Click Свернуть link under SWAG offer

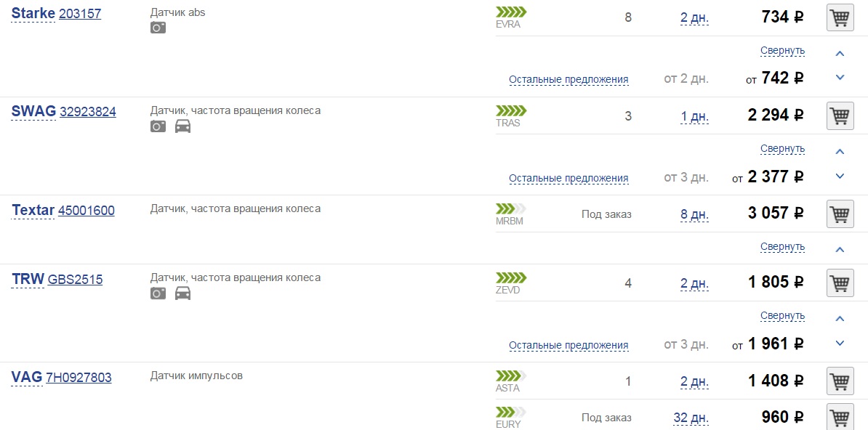click(782, 149)
